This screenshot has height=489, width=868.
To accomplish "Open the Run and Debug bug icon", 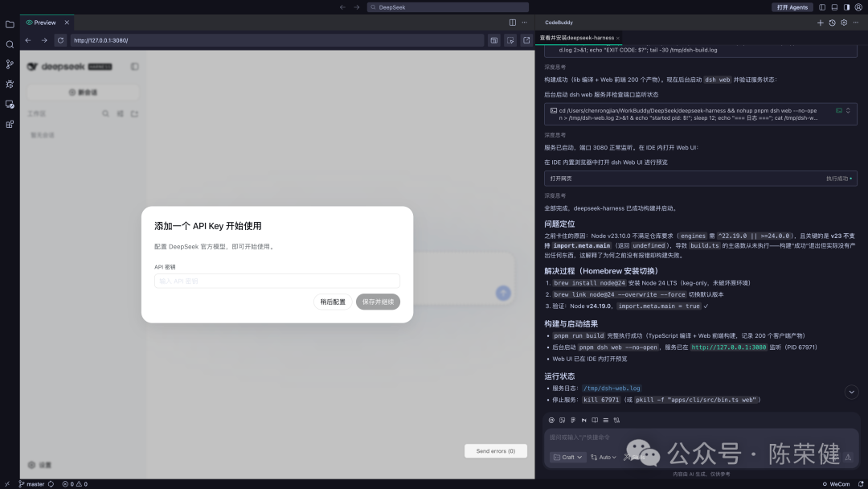I will tap(10, 84).
